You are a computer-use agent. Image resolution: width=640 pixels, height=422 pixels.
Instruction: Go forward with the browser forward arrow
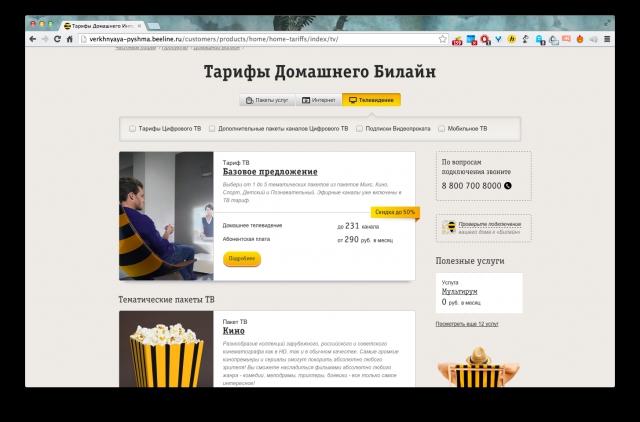[45, 39]
